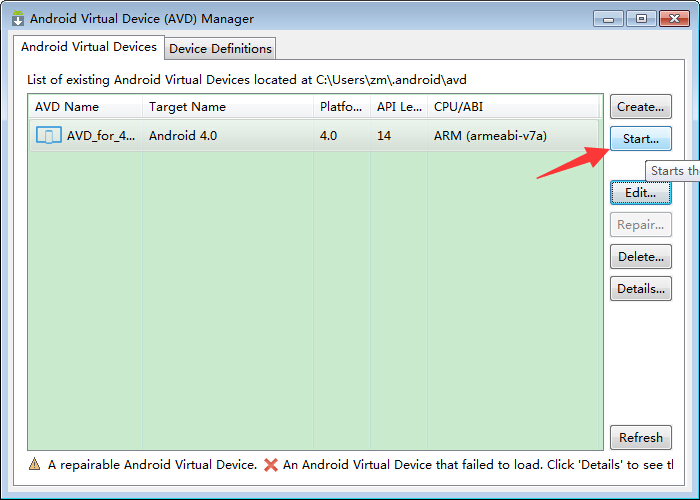Click the ARM (armeabi-v7a) cell
Image resolution: width=700 pixels, height=500 pixels.
click(x=490, y=136)
